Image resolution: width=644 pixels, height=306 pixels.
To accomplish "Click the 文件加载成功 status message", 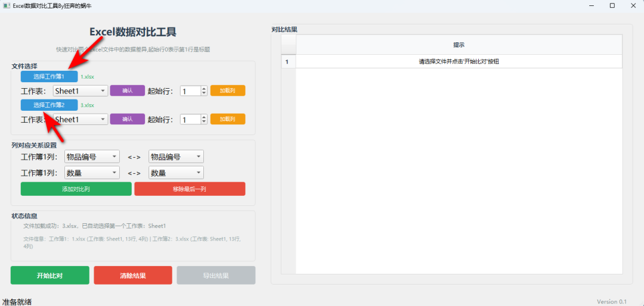I will (94, 226).
